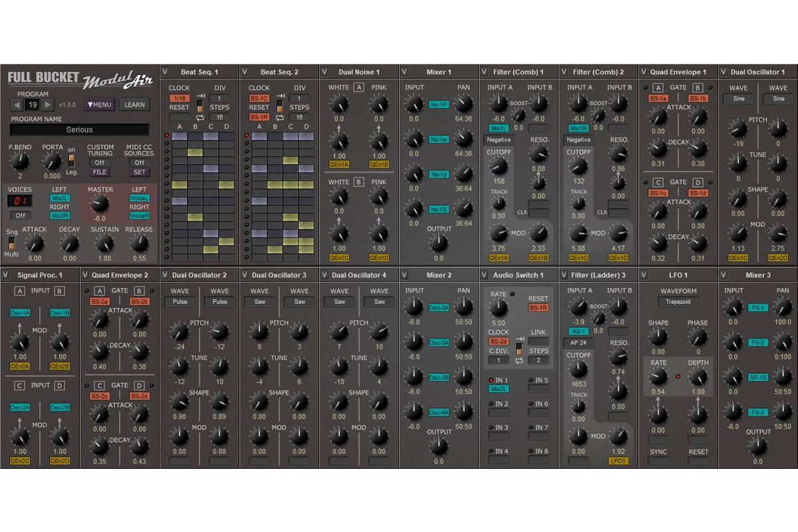Screen dimensions: 798x532
Task: Click gate A box in Quad Envelope 2
Action: coord(100,291)
